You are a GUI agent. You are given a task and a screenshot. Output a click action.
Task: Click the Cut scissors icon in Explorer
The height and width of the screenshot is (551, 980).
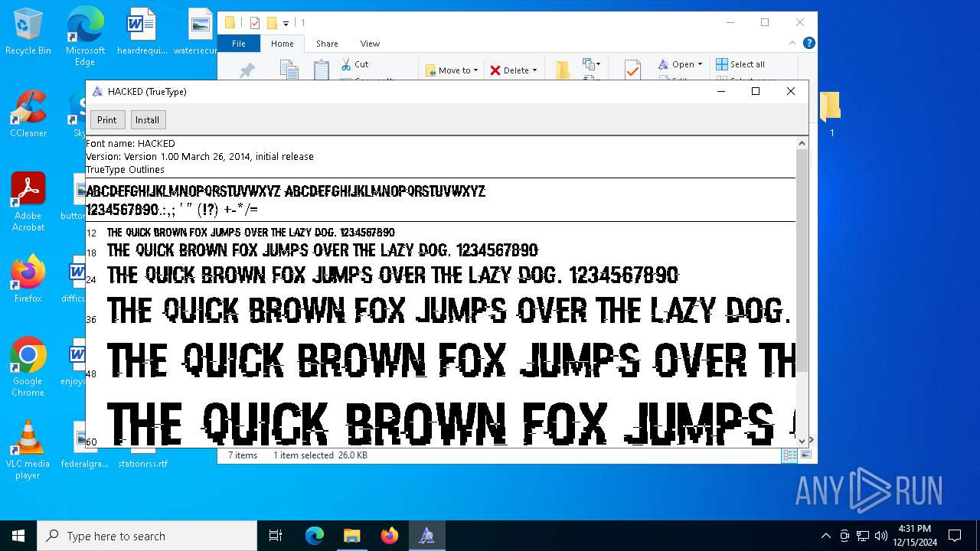(346, 64)
